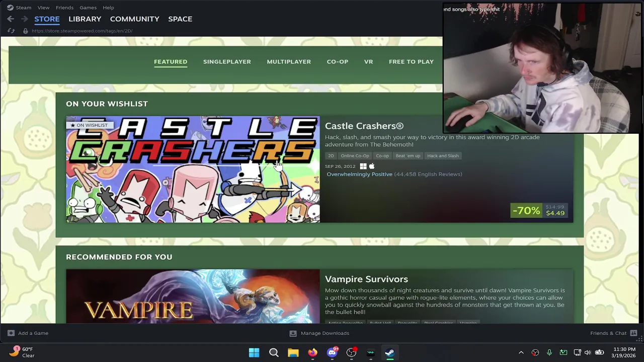Viewport: 644px width, 362px height.
Task: Open File Explorer from the taskbar
Action: tap(293, 352)
